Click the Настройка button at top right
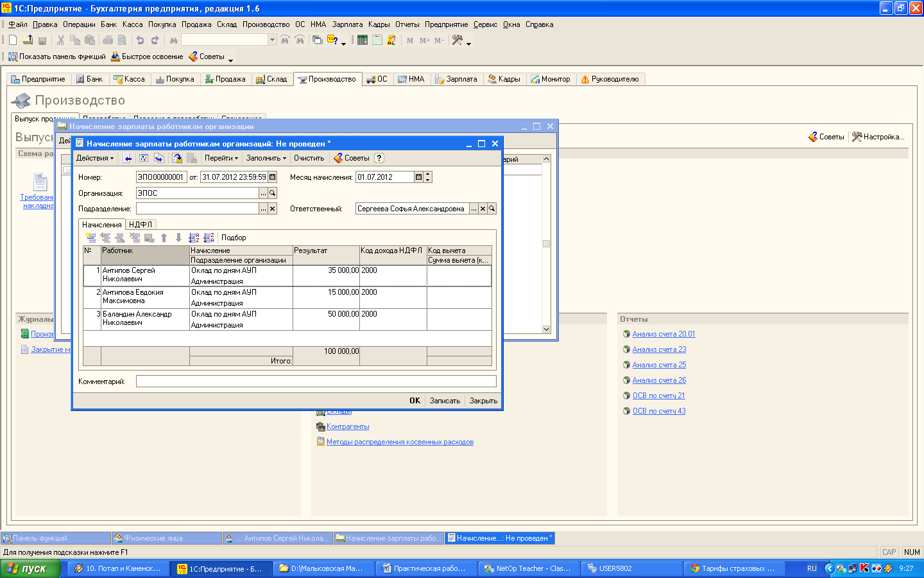The width and height of the screenshot is (924, 578). (x=878, y=137)
